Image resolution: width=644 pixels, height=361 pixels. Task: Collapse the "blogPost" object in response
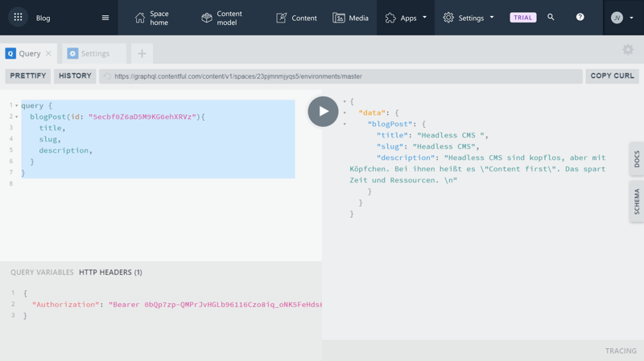[x=345, y=124]
